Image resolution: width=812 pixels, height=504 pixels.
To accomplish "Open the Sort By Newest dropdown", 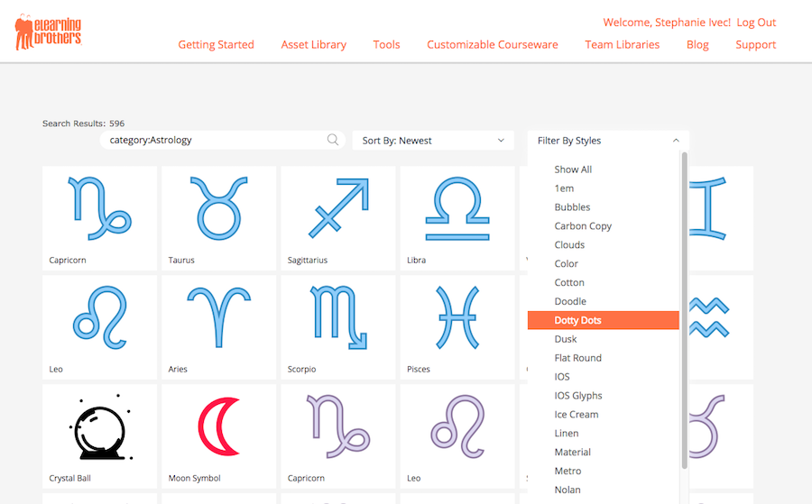I will [433, 141].
